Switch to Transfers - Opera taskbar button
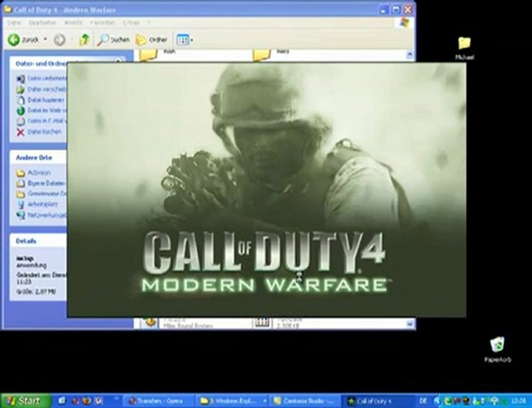This screenshot has height=408, width=532. click(158, 401)
